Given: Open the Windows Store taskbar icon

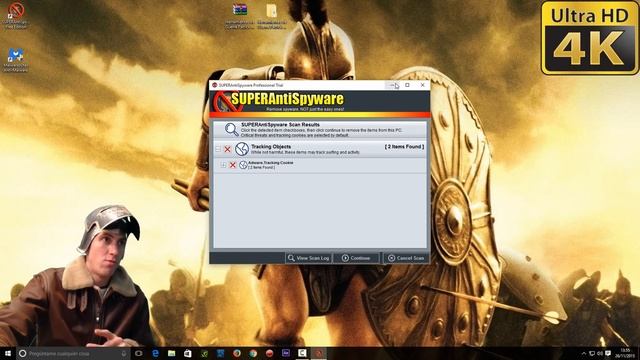Looking at the screenshot, I should 188,353.
